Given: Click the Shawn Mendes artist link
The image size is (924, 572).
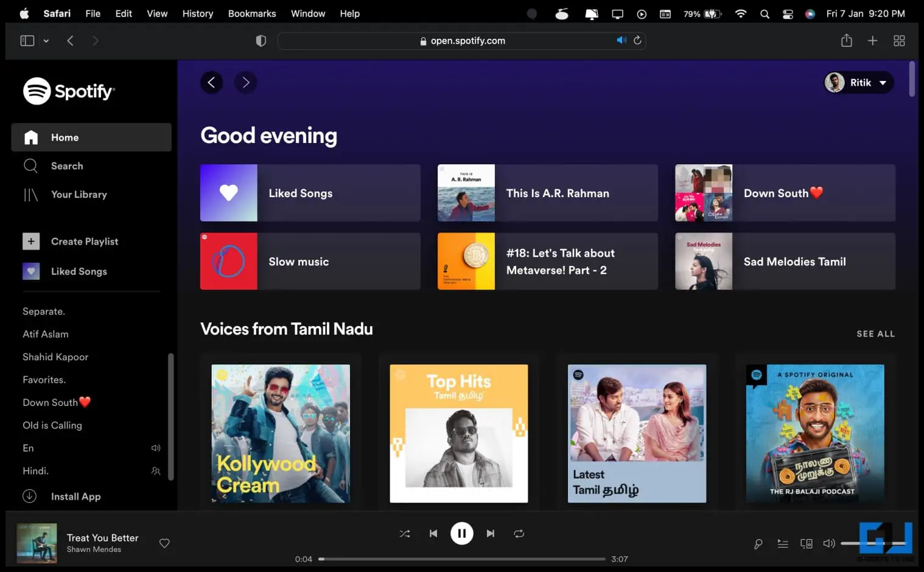Looking at the screenshot, I should [94, 549].
